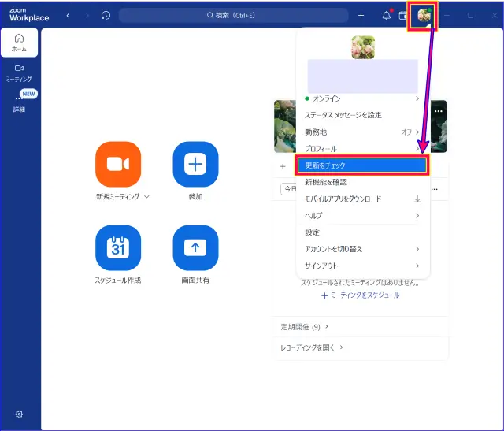Open the スケジュール作成 calendar icon
The image size is (504, 431).
(x=117, y=247)
